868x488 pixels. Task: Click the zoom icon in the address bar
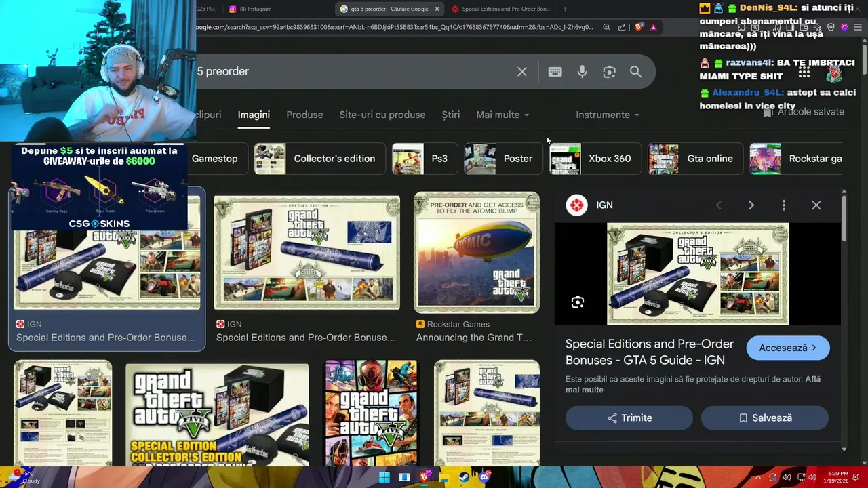606,27
